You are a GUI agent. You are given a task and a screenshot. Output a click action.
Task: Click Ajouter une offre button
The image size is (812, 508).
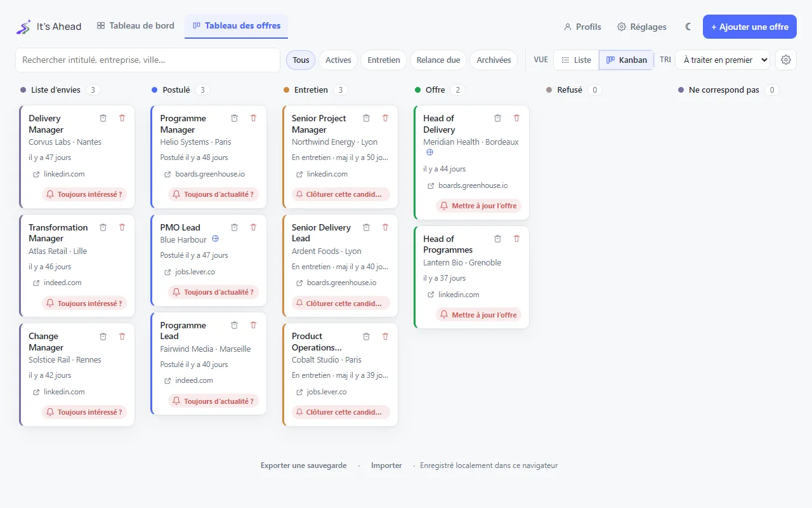point(750,27)
